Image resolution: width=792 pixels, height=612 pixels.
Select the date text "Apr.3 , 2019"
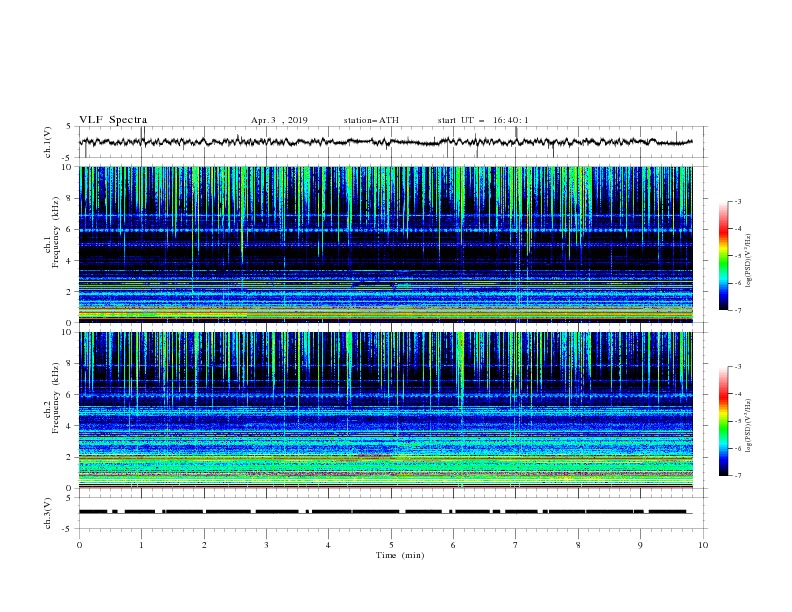[279, 120]
